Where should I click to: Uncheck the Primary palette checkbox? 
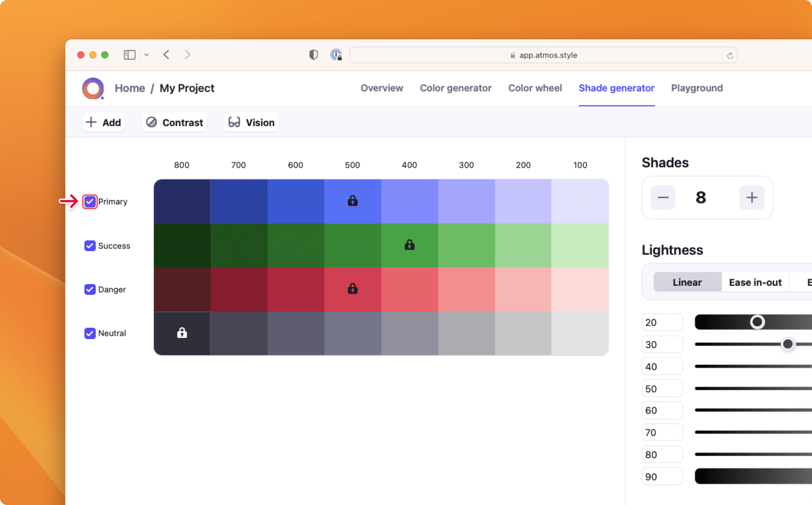point(90,202)
